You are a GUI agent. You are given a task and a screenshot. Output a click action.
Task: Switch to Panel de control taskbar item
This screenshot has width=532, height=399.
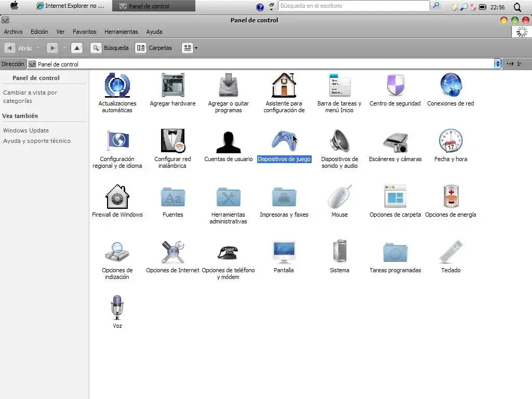153,6
